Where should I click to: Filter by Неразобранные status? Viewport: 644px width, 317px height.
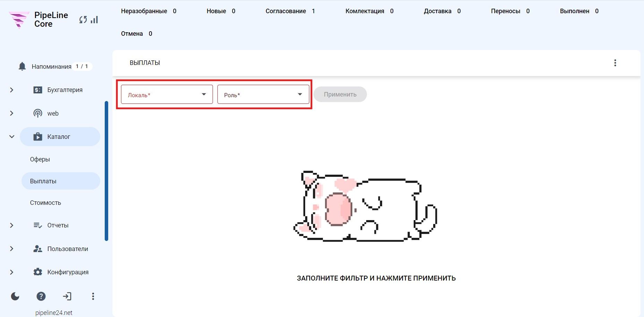click(149, 11)
